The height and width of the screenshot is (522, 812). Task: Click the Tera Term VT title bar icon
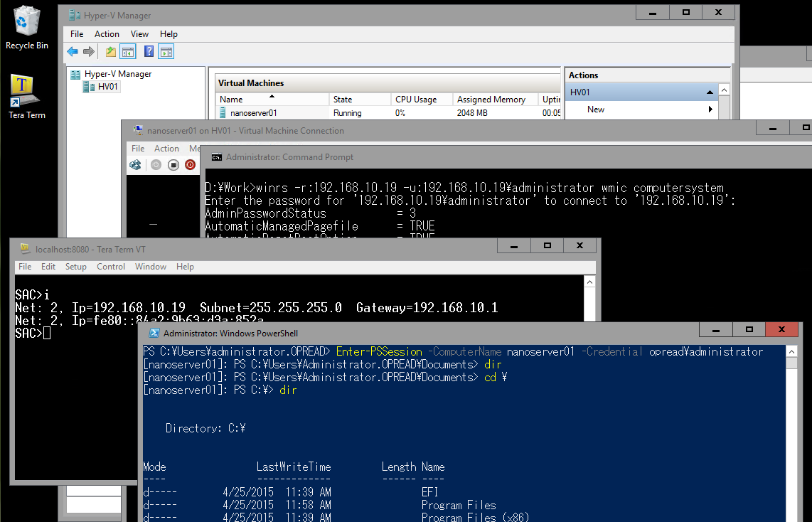pyautogui.click(x=25, y=249)
